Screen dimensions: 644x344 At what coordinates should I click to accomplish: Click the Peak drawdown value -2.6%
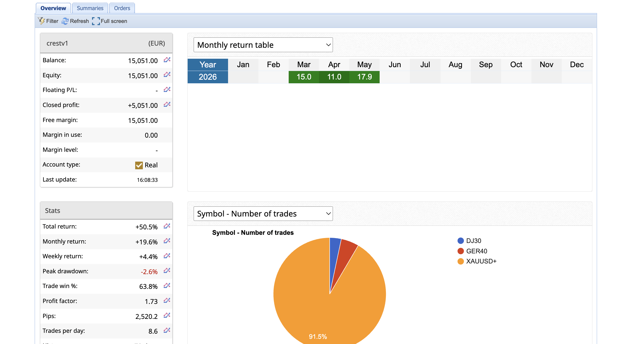pos(149,272)
